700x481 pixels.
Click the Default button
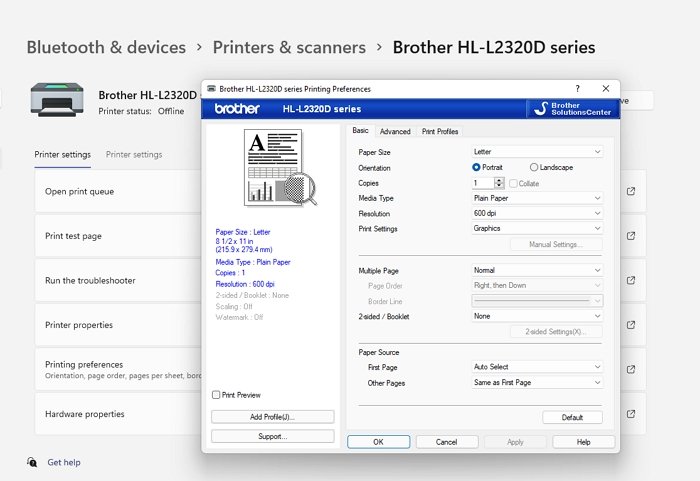tap(572, 417)
